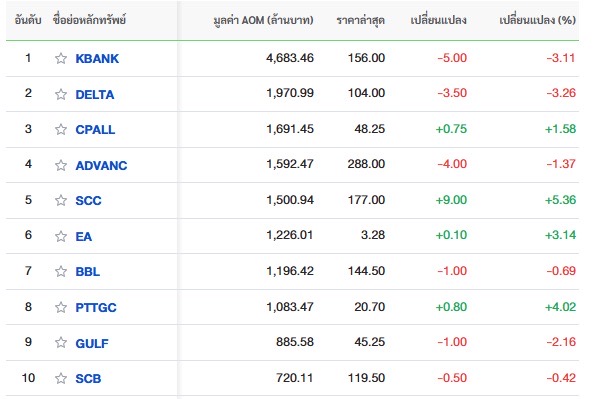
Task: Sort by อันดับ rank column header
Action: pyautogui.click(x=28, y=20)
